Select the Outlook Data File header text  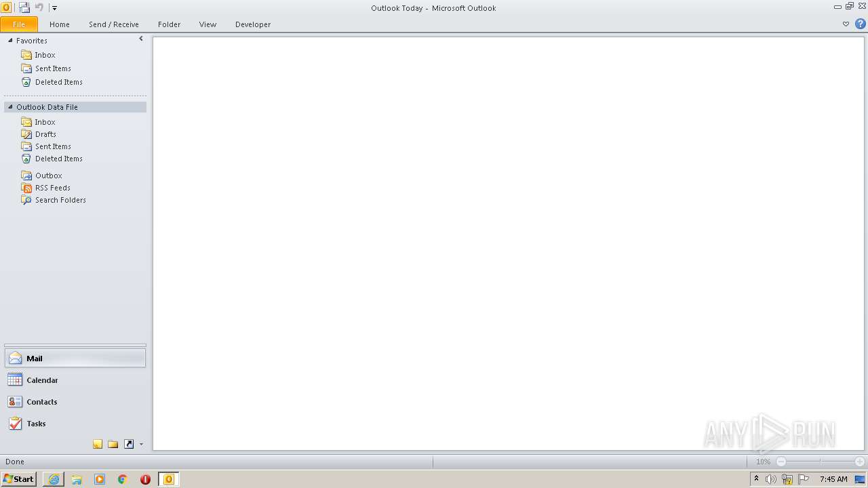point(47,107)
